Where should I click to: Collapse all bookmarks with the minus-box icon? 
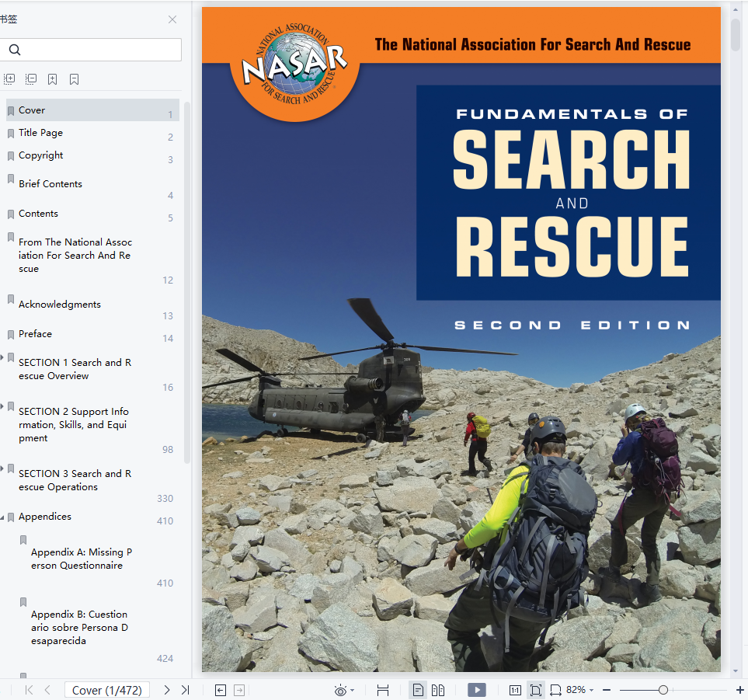point(31,79)
